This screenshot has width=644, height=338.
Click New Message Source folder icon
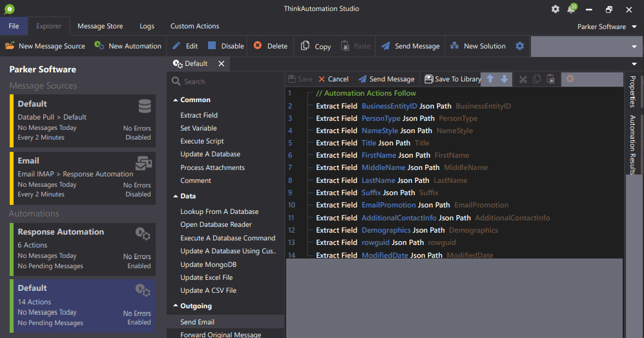pyautogui.click(x=10, y=46)
